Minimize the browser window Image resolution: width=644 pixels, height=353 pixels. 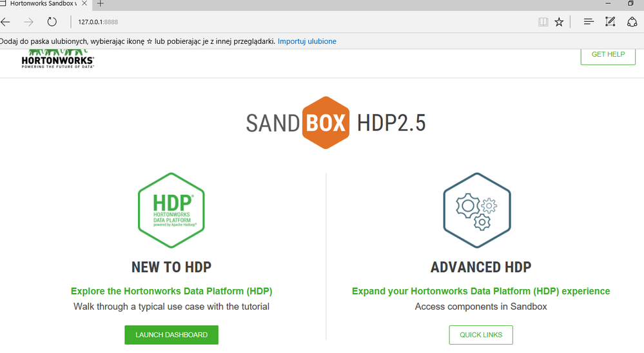[609, 3]
